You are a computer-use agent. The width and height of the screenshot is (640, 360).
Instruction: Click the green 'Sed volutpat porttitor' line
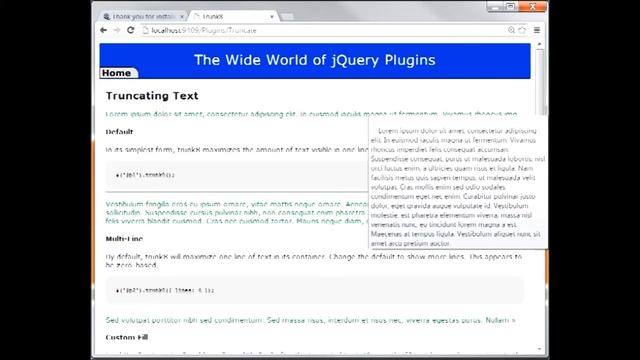click(x=310, y=320)
